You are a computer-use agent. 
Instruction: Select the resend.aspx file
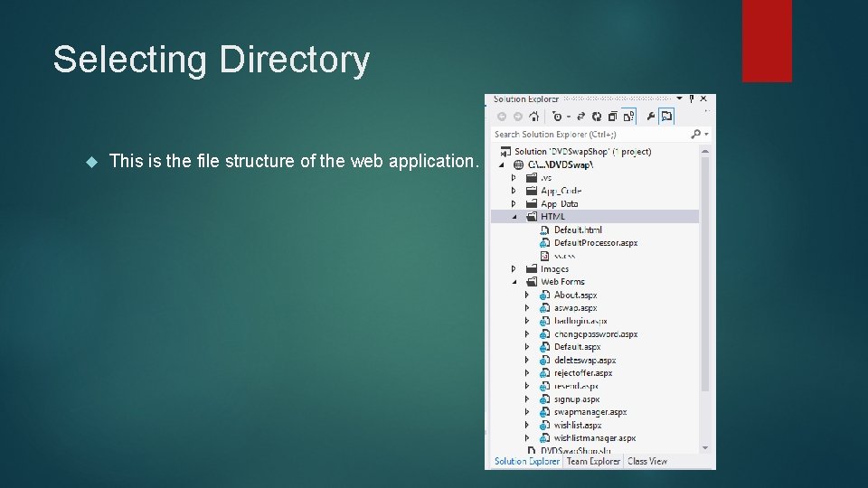click(x=576, y=386)
